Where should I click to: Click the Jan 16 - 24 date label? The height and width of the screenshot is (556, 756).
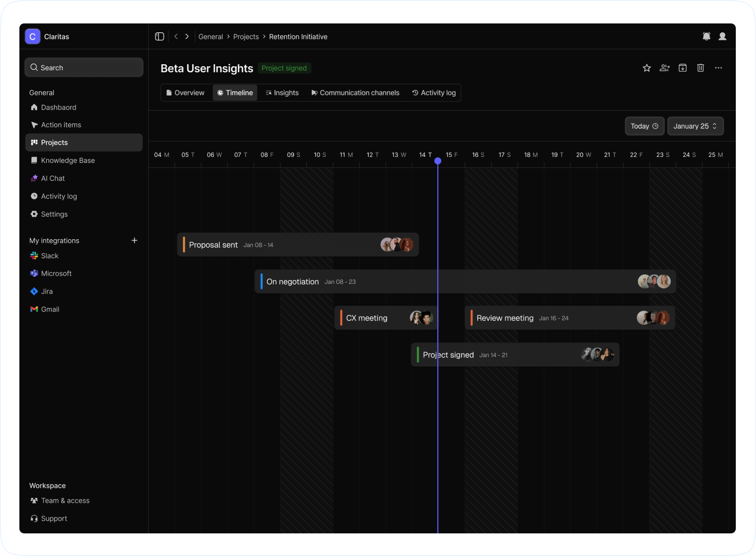pos(554,318)
